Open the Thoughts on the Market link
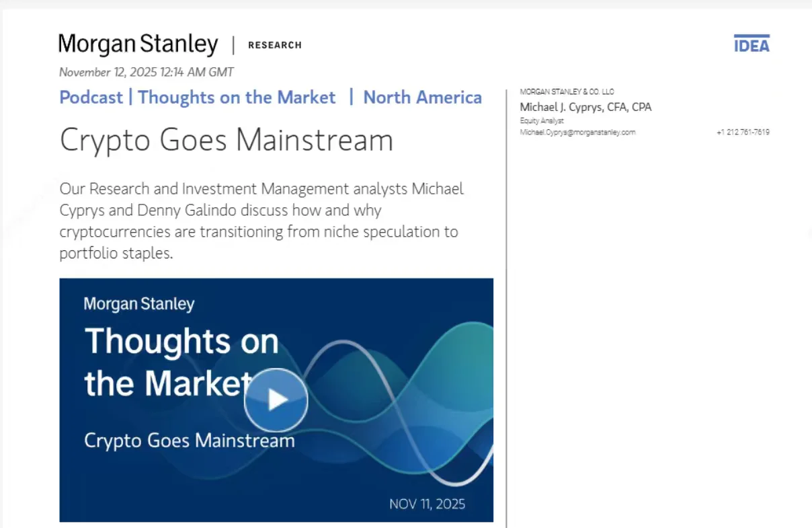 point(237,98)
